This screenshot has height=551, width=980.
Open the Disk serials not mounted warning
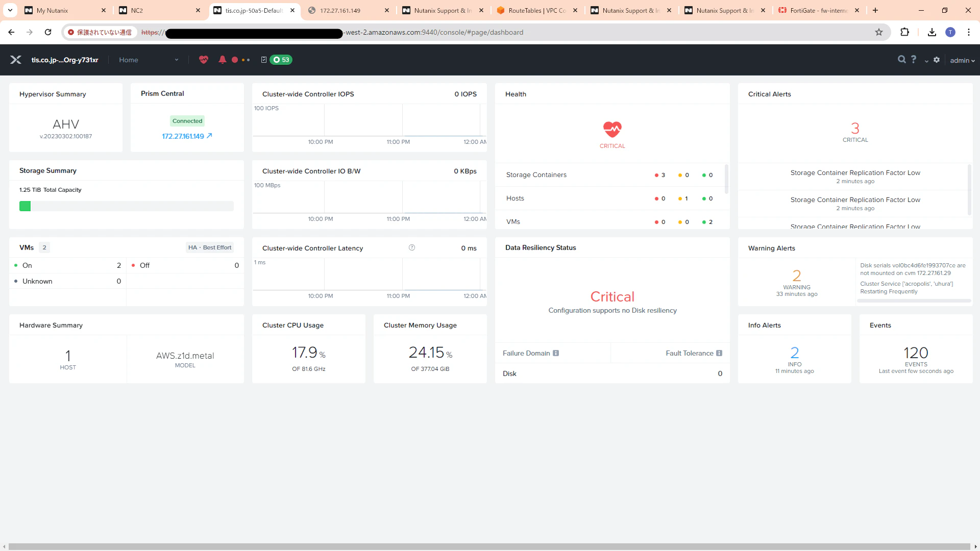point(913,269)
